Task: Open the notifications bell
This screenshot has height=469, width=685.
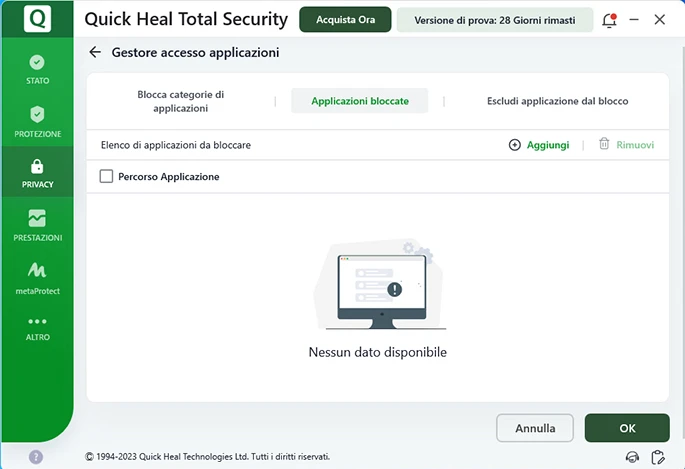Action: [x=609, y=20]
